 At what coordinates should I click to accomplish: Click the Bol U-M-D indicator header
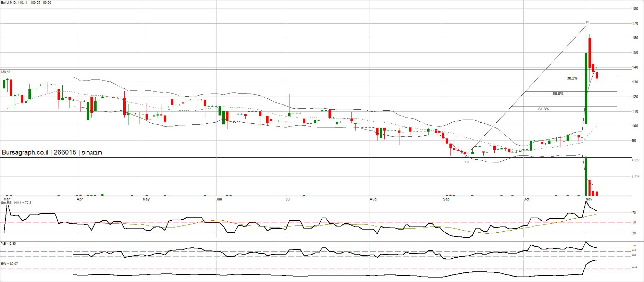(x=26, y=3)
